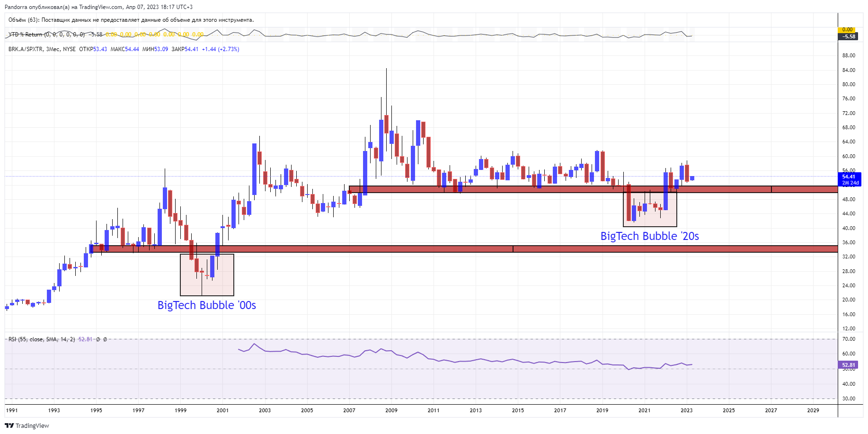Click the 30.00 label on the RSI scale
The height and width of the screenshot is (434, 868).
(849, 399)
